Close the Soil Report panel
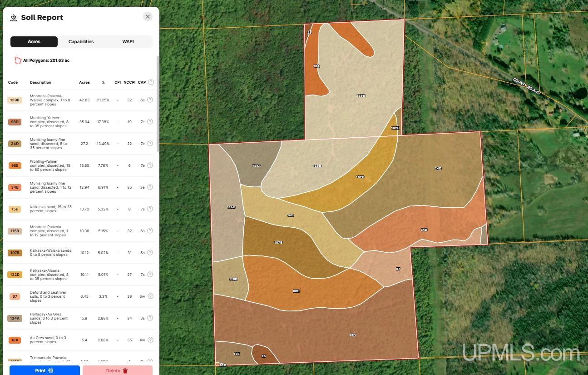This screenshot has height=375, width=588. click(x=148, y=17)
